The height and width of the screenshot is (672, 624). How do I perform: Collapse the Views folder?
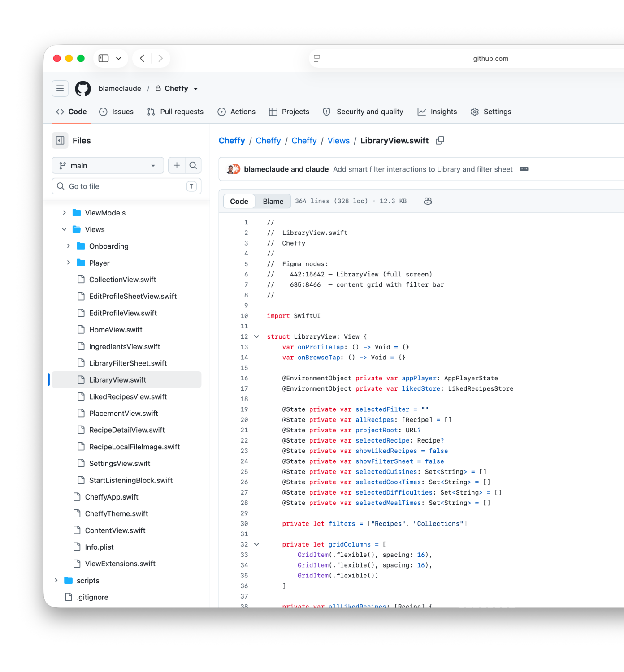click(64, 229)
